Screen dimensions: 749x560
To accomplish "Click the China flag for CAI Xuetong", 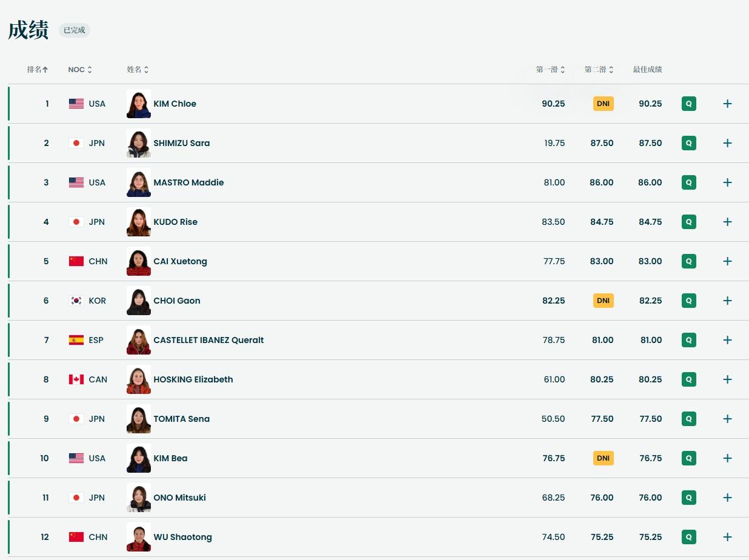I will (x=76, y=261).
